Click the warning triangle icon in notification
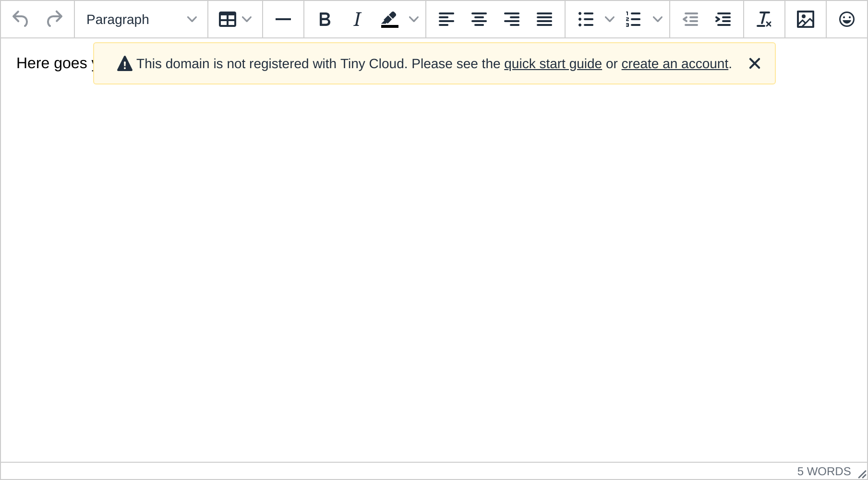868x480 pixels. 125,63
